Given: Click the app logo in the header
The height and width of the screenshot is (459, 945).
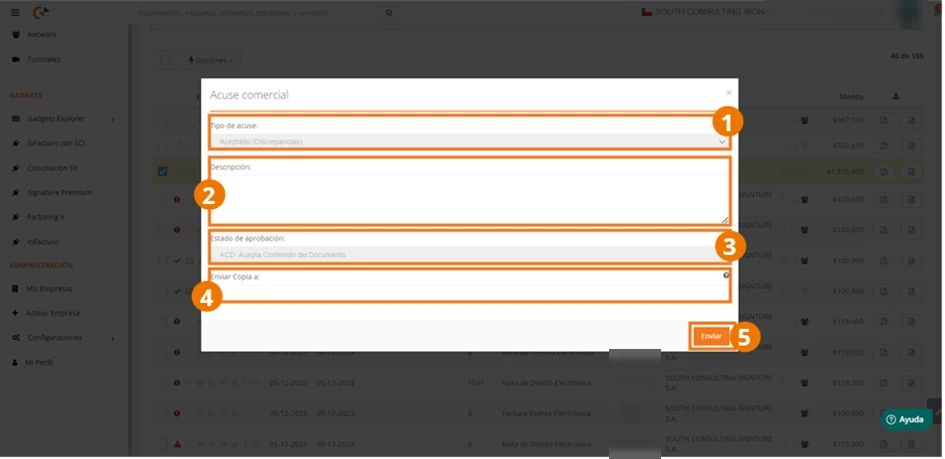Looking at the screenshot, I should point(41,12).
